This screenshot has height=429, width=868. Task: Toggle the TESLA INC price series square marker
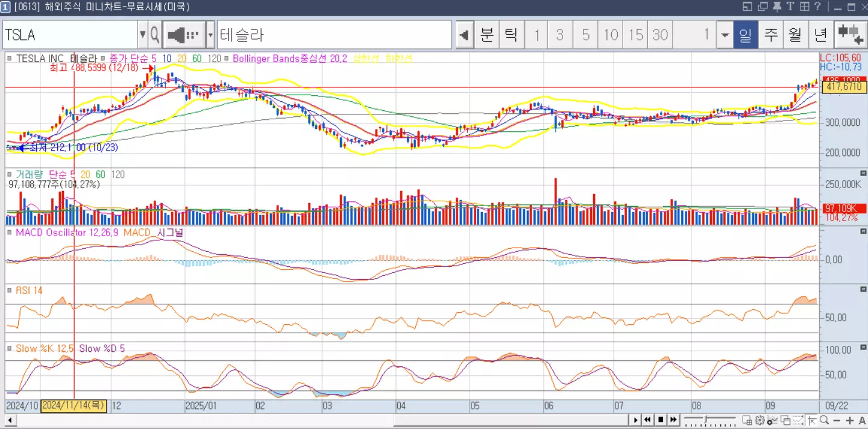click(x=10, y=58)
